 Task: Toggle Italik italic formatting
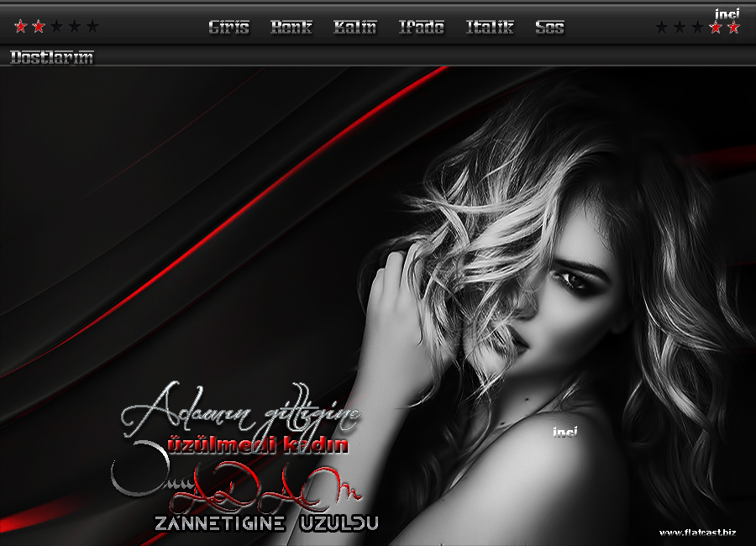[x=490, y=27]
